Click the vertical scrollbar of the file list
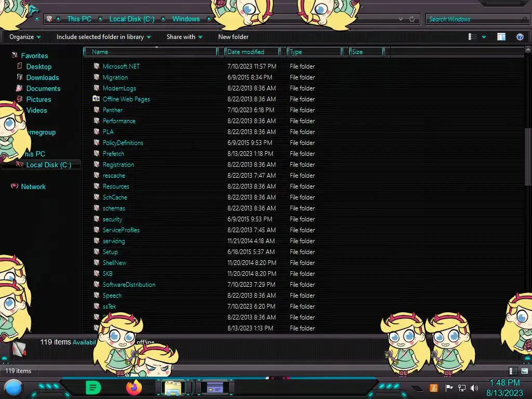Image resolution: width=532 pixels, height=399 pixels. (528, 157)
